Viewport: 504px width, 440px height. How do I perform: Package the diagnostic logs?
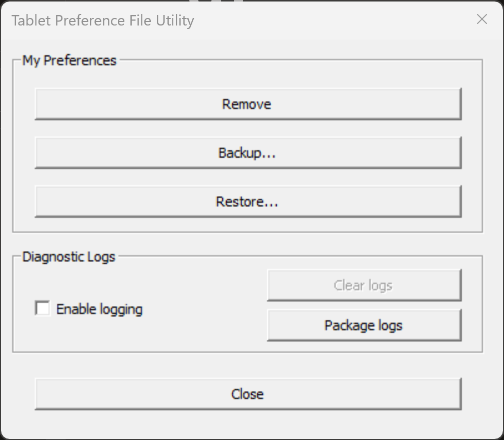pyautogui.click(x=363, y=325)
